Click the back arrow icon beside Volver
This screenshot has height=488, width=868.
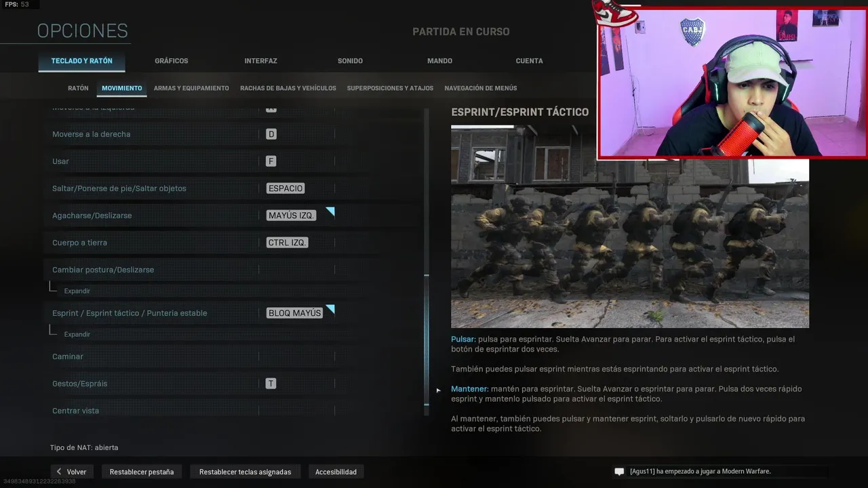59,472
